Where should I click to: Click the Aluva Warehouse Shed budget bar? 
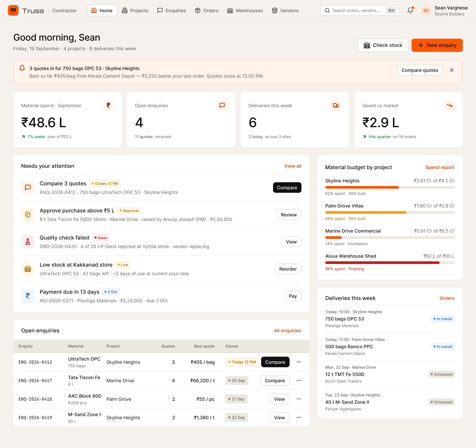click(x=390, y=263)
